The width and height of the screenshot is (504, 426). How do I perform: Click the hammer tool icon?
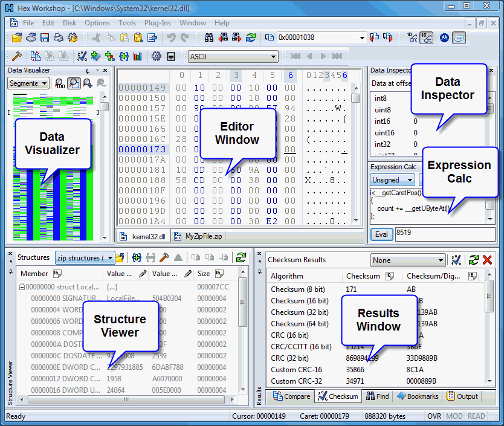pos(17,56)
